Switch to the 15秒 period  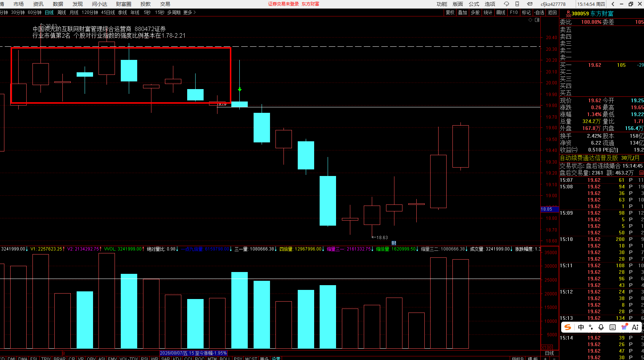(159, 12)
